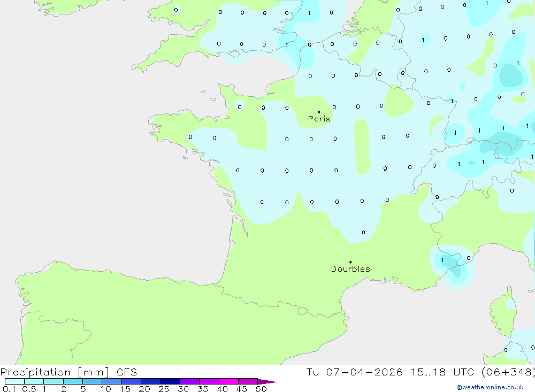Click the Paris city label
The width and height of the screenshot is (535, 392).
click(319, 119)
